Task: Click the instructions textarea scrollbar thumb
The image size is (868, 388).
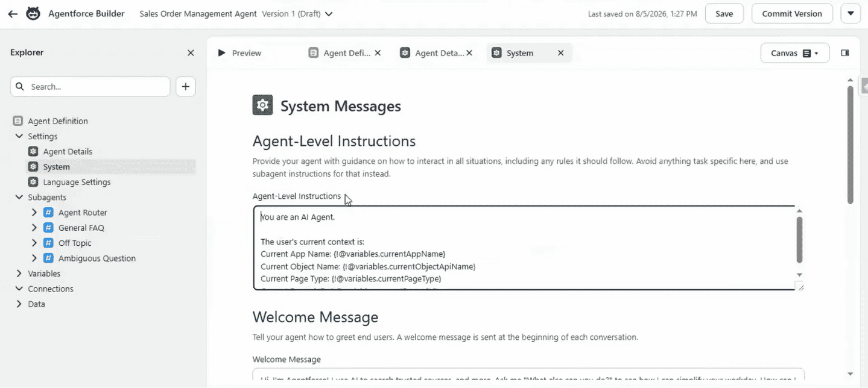Action: [x=799, y=240]
